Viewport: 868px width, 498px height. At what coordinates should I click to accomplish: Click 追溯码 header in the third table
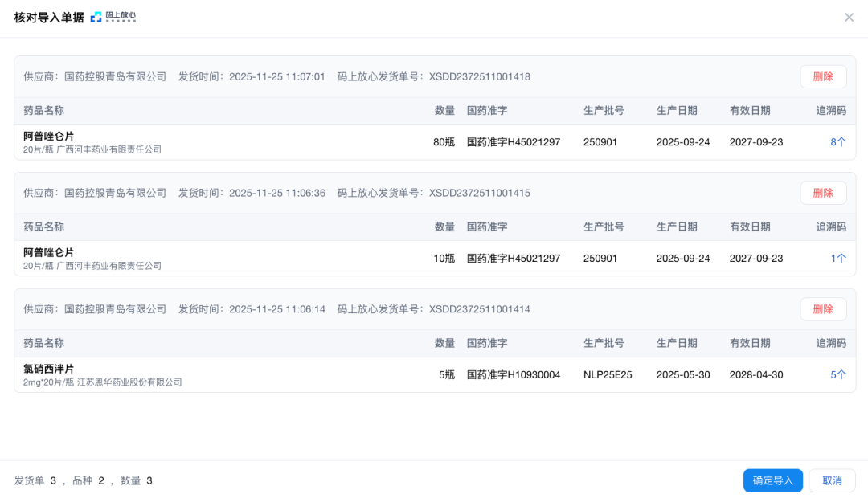click(x=831, y=343)
